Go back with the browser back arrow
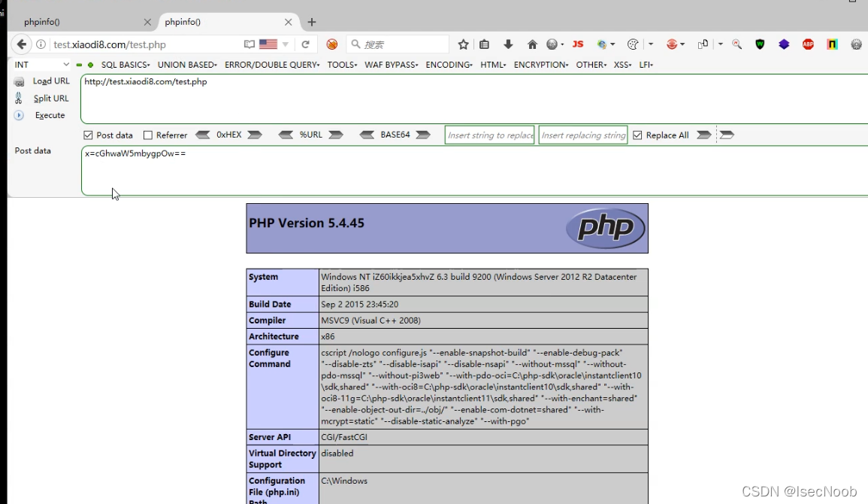868x504 pixels. 21,44
